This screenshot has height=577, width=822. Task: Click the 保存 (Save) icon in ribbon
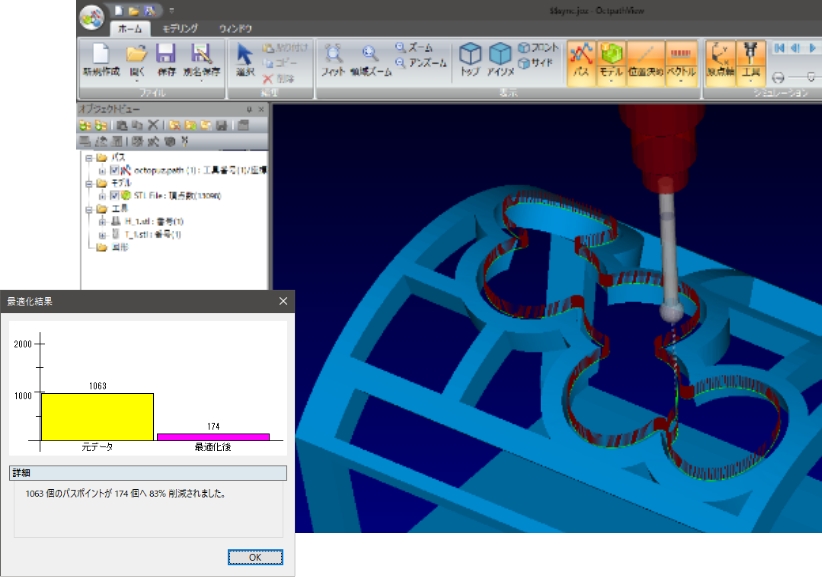(x=166, y=61)
